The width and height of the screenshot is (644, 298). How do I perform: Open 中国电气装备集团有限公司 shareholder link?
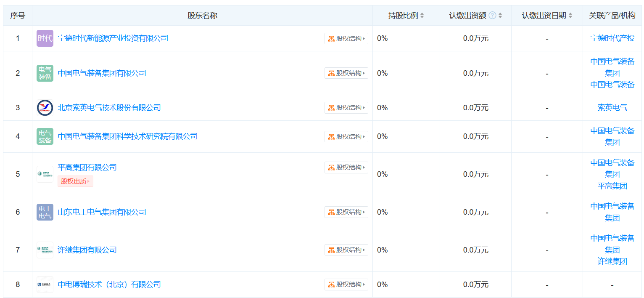102,73
